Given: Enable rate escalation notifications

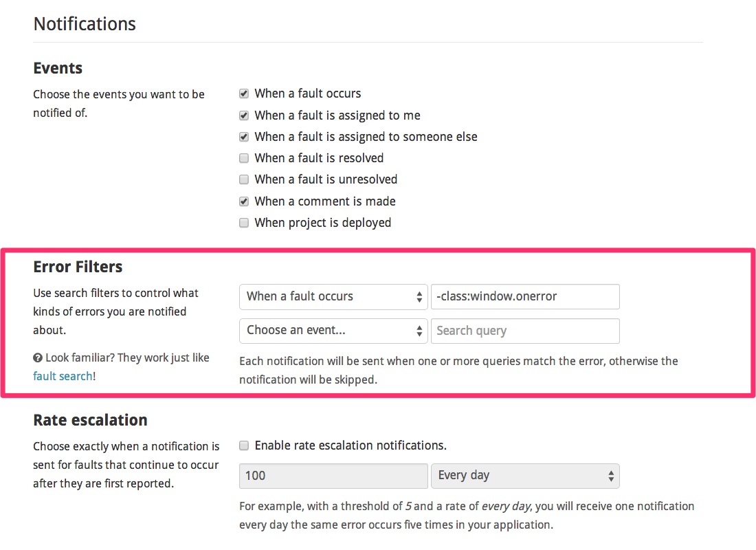Looking at the screenshot, I should tap(244, 445).
